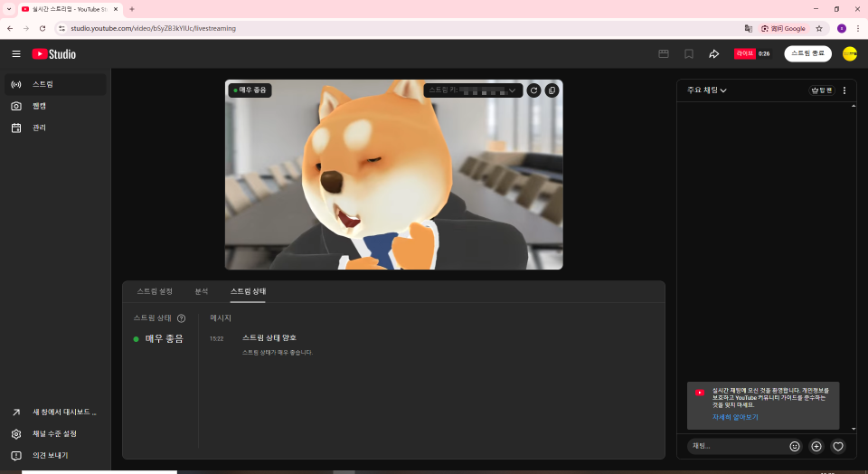Click the share arrow icon in the header
Screen dimensions: 868x474
(713, 54)
